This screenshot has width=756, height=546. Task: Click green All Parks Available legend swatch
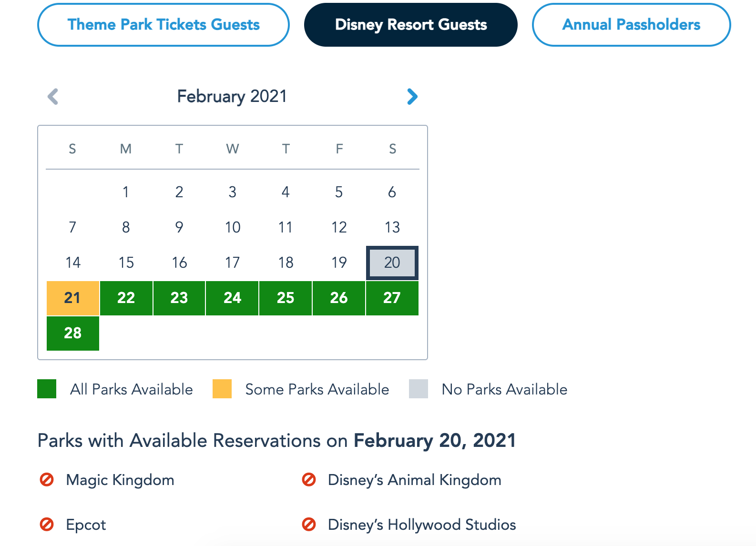(x=47, y=389)
